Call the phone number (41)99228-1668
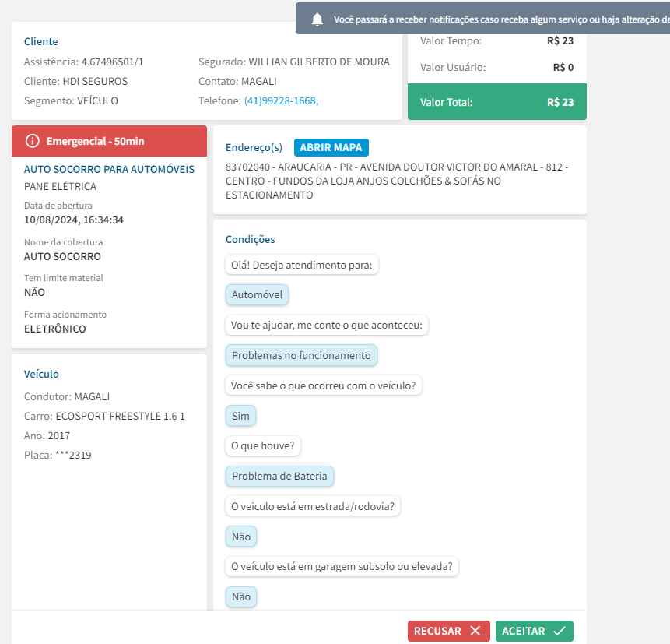670x644 pixels. tap(281, 100)
